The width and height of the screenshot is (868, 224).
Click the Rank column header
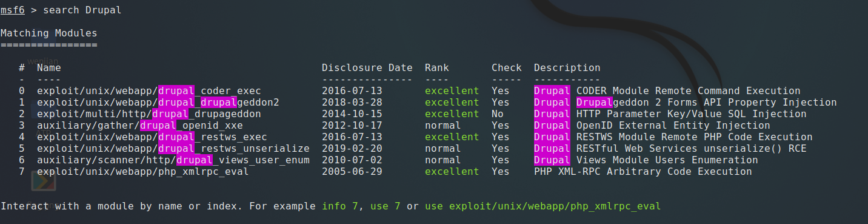point(437,68)
